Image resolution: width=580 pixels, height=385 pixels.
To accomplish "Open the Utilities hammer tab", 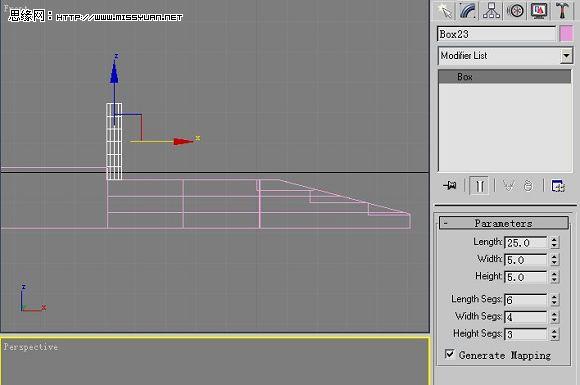I will click(x=562, y=10).
